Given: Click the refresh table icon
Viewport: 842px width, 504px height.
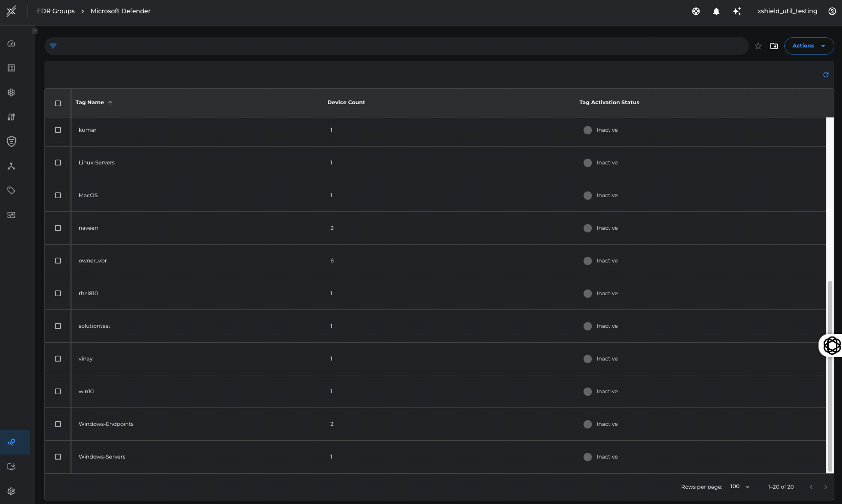Looking at the screenshot, I should tap(826, 75).
